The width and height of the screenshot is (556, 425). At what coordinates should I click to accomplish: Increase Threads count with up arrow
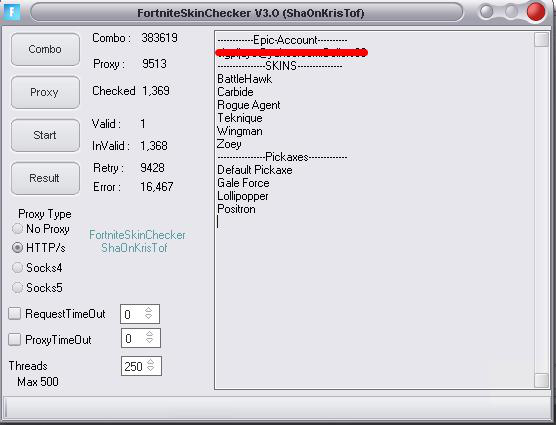pos(151,362)
